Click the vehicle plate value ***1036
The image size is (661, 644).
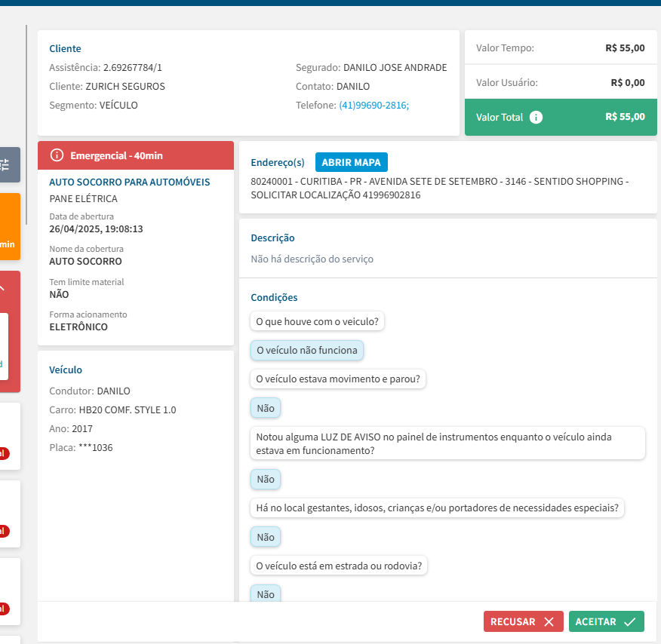[95, 448]
